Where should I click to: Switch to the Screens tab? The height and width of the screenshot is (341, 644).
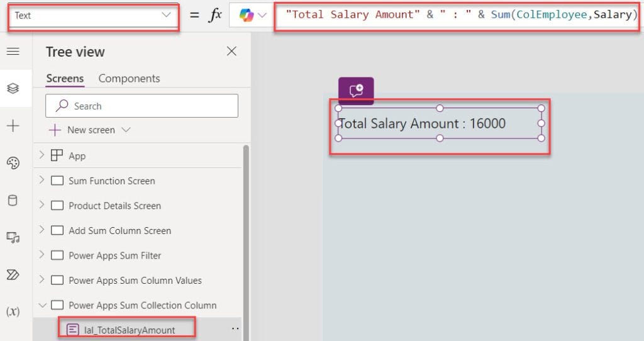pyautogui.click(x=65, y=79)
